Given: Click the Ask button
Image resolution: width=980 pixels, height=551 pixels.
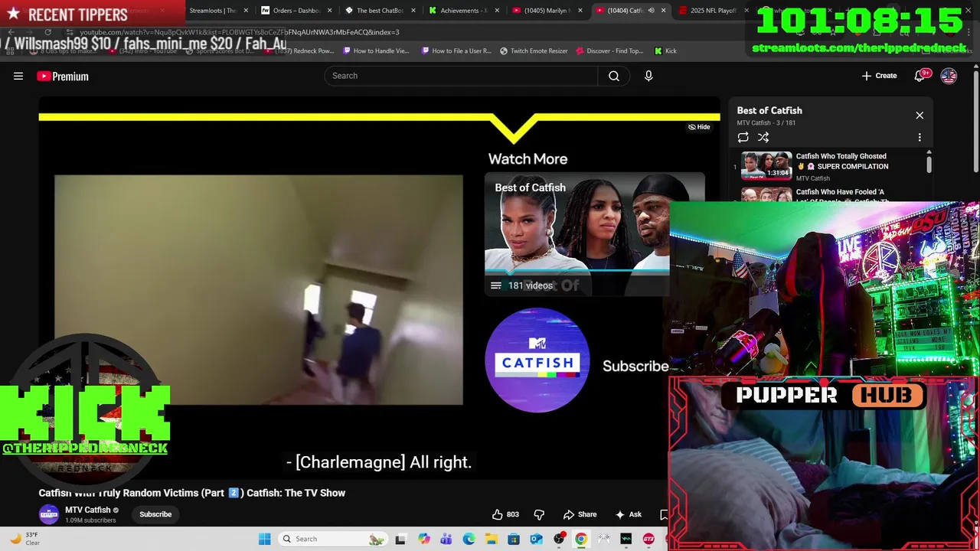Looking at the screenshot, I should (x=627, y=514).
